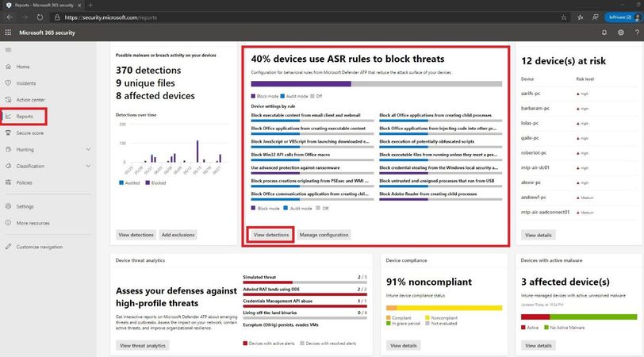
Task: Click the Home icon in sidebar
Action: pyautogui.click(x=8, y=67)
